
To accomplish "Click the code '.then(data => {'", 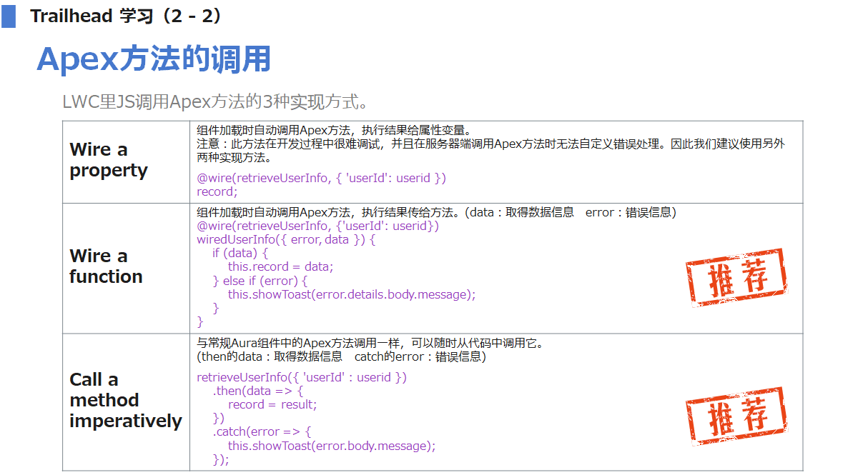I will (x=258, y=391).
